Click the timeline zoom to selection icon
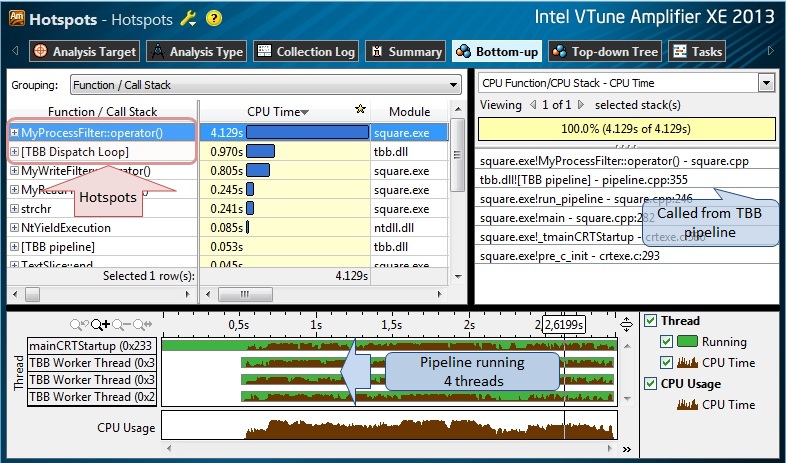Image resolution: width=786 pixels, height=463 pixels. (142, 325)
